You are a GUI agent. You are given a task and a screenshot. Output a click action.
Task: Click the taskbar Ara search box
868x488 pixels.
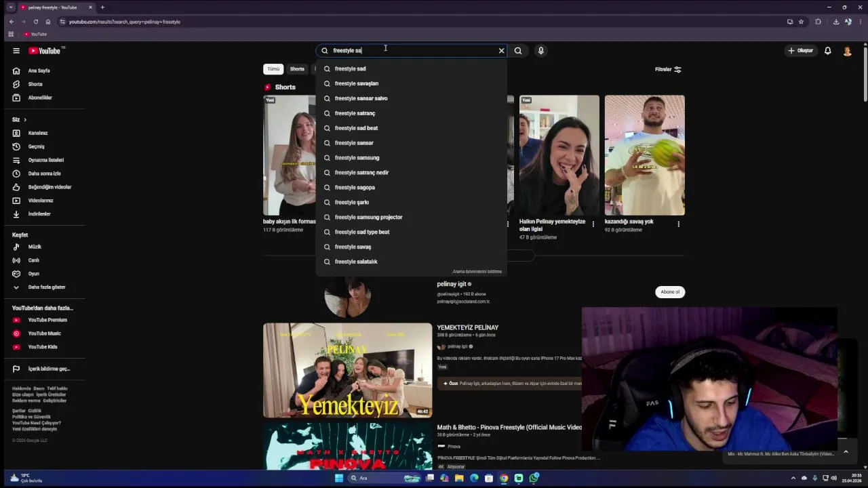[385, 478]
